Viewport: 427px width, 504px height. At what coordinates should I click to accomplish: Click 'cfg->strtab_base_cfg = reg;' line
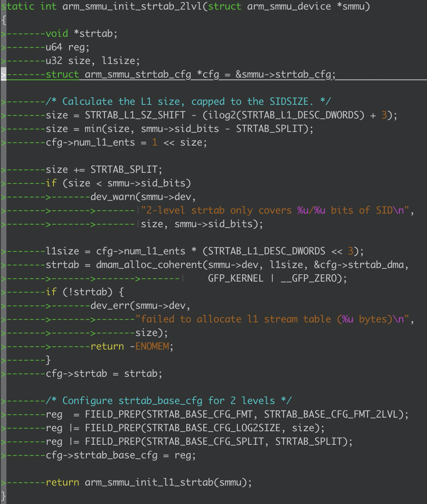click(x=121, y=455)
